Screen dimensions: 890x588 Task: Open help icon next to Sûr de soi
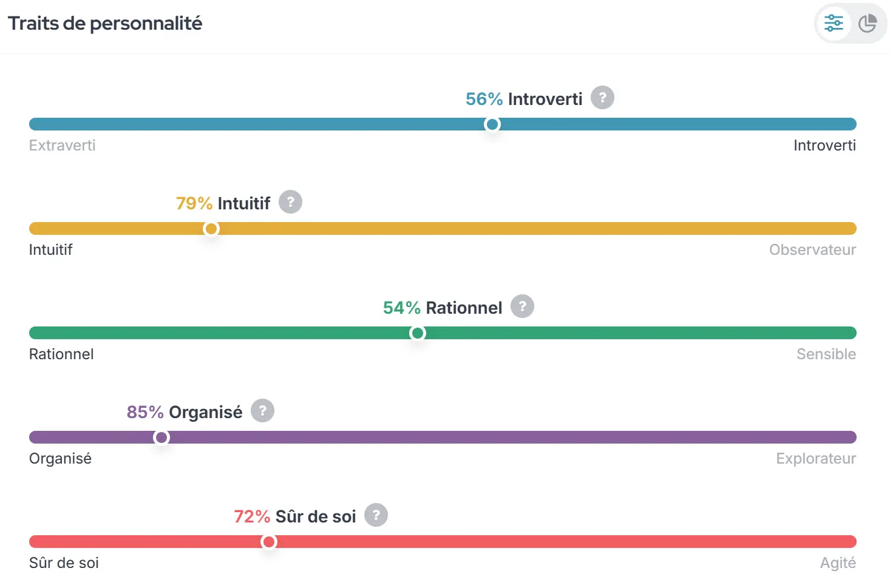click(376, 515)
